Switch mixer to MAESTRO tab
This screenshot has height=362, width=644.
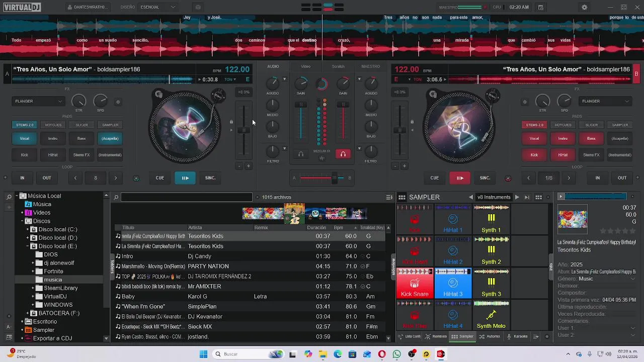[371, 66]
